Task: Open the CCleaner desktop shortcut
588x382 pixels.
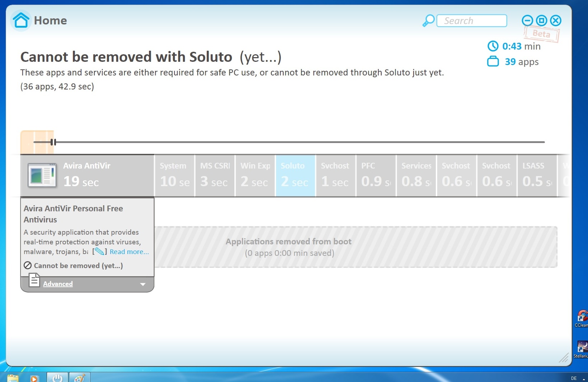Action: tap(582, 318)
